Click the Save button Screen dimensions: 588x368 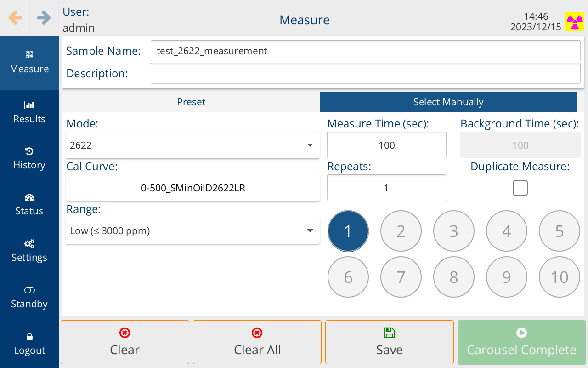click(x=390, y=342)
